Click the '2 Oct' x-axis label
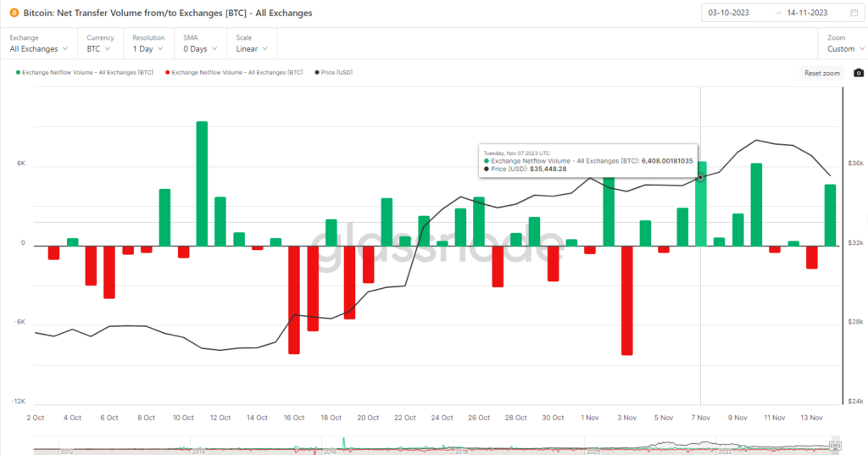Image resolution: width=868 pixels, height=455 pixels. click(36, 418)
